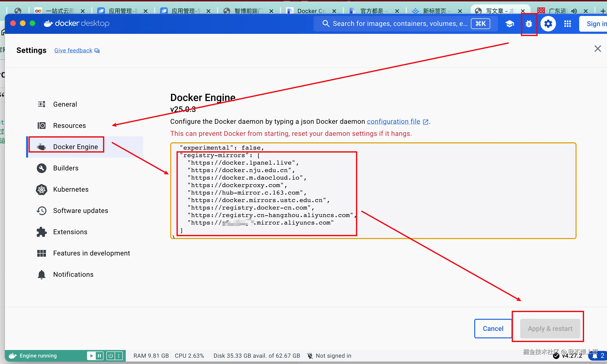Click the General sliders icon in sidebar
This screenshot has width=607, height=364.
pos(41,104)
